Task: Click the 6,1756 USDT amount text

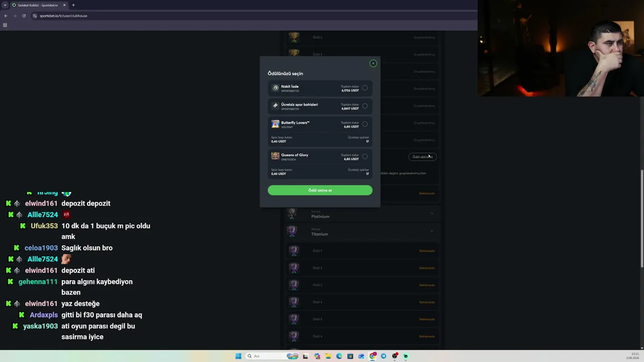Action: coord(350,90)
